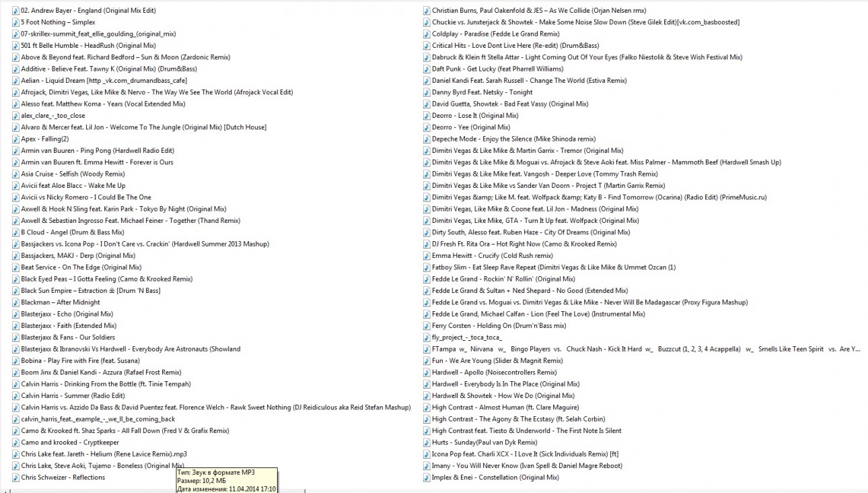Click Daniel Kandi - Change The World
Screen dimensions: 868x493
point(530,81)
